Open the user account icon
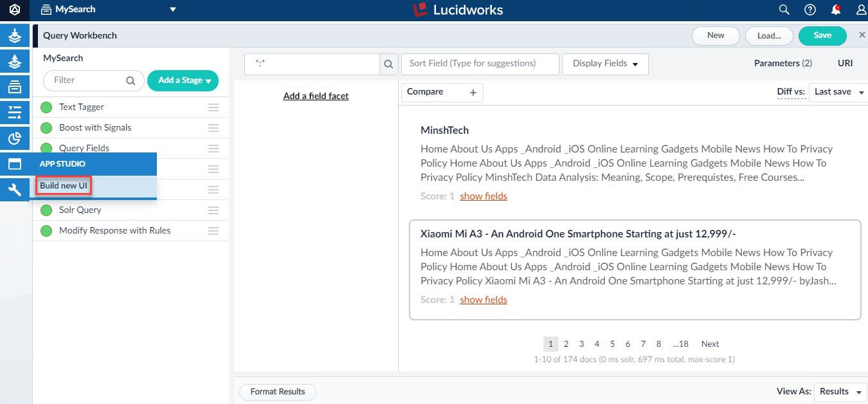 pos(862,10)
